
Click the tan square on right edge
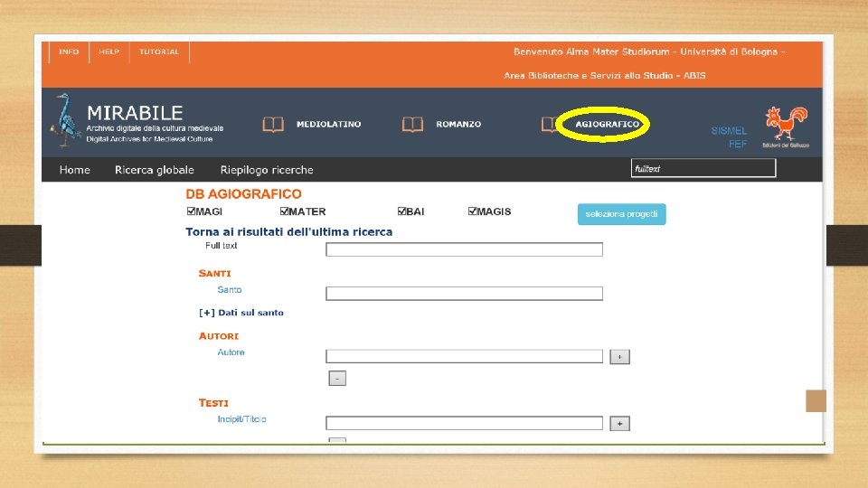point(816,401)
